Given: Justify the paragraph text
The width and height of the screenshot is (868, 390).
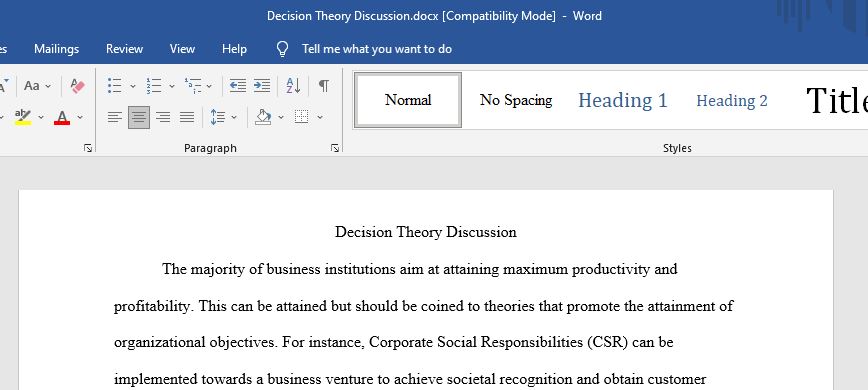Looking at the screenshot, I should point(187,117).
